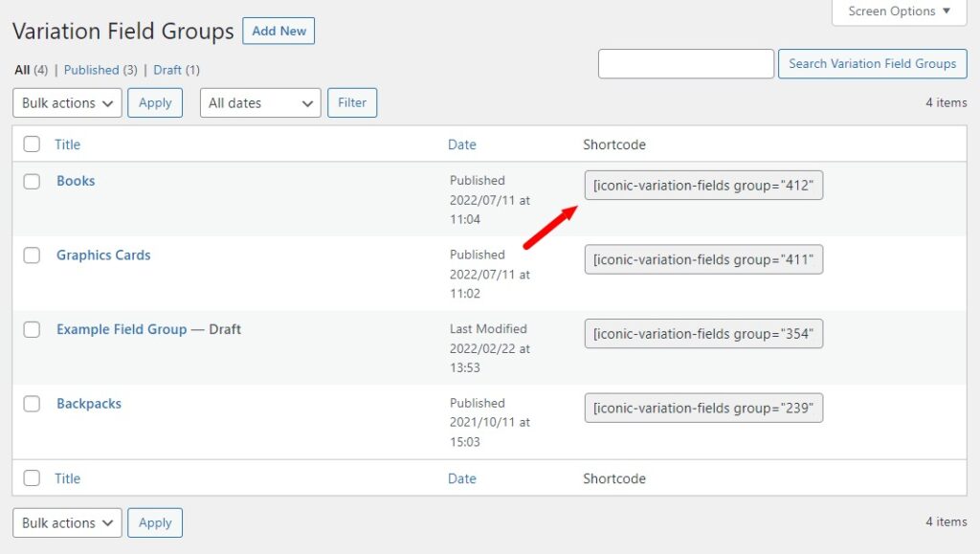The height and width of the screenshot is (554, 980).
Task: Select all rows with the header checkbox
Action: [31, 144]
